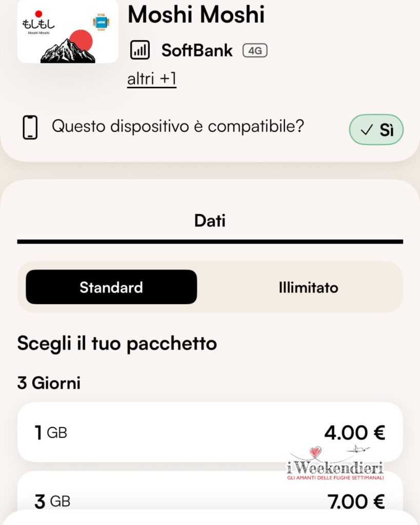Screen dimensions: 420x525
Task: Tap the SoftBank carrier name
Action: pos(197,50)
